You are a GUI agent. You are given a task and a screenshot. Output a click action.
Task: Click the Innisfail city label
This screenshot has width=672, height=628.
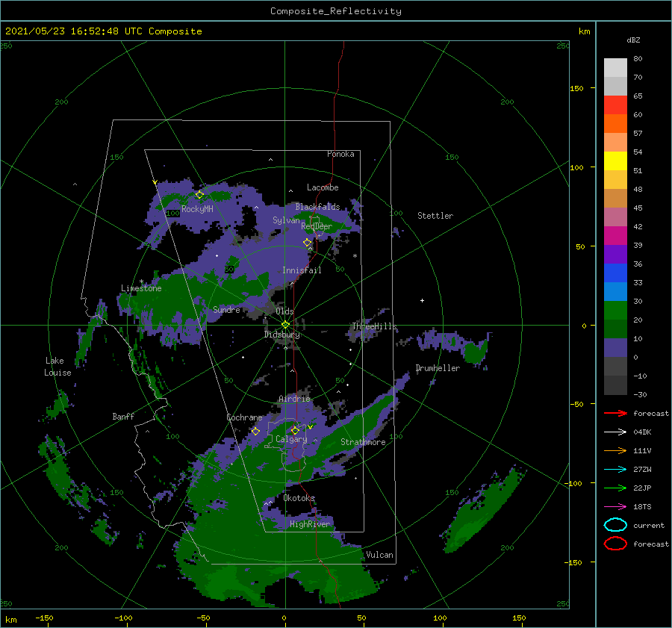coord(302,270)
